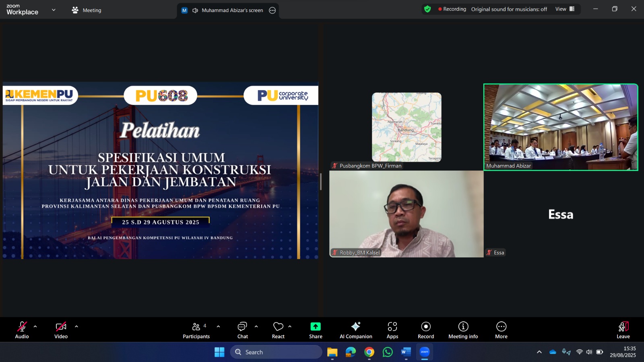Click the green encryption shield icon
The image size is (644, 362).
click(427, 9)
